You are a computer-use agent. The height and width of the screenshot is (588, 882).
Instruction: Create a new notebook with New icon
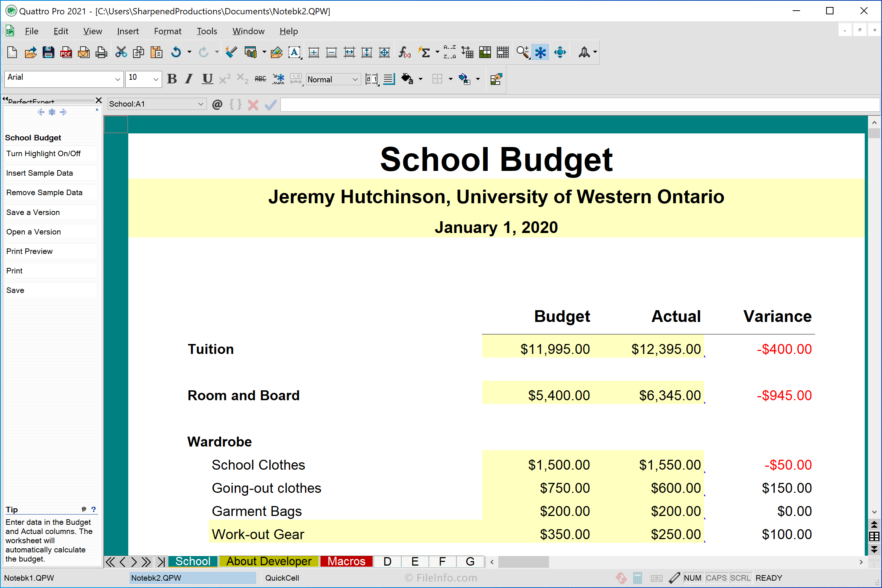tap(12, 52)
